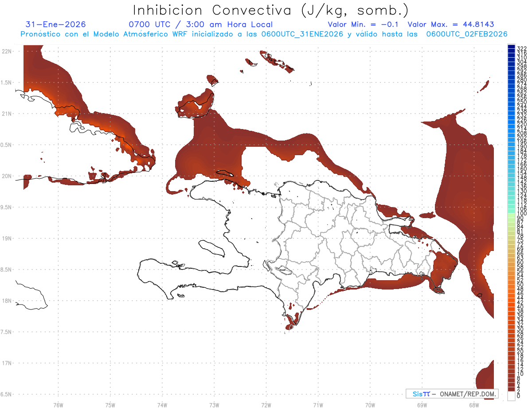This screenshot has width=532, height=411.
Task: Click the white 0 swatch at colorbar bottom
Action: pos(511,396)
